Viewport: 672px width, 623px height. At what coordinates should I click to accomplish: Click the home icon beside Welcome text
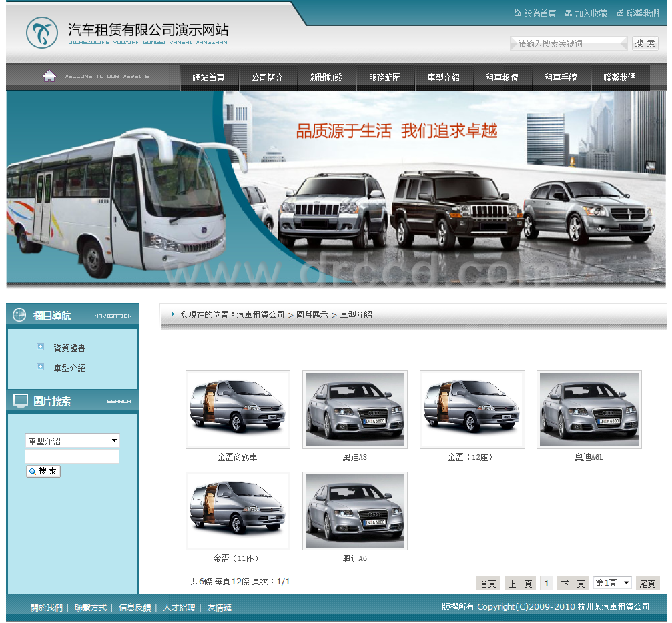[49, 76]
